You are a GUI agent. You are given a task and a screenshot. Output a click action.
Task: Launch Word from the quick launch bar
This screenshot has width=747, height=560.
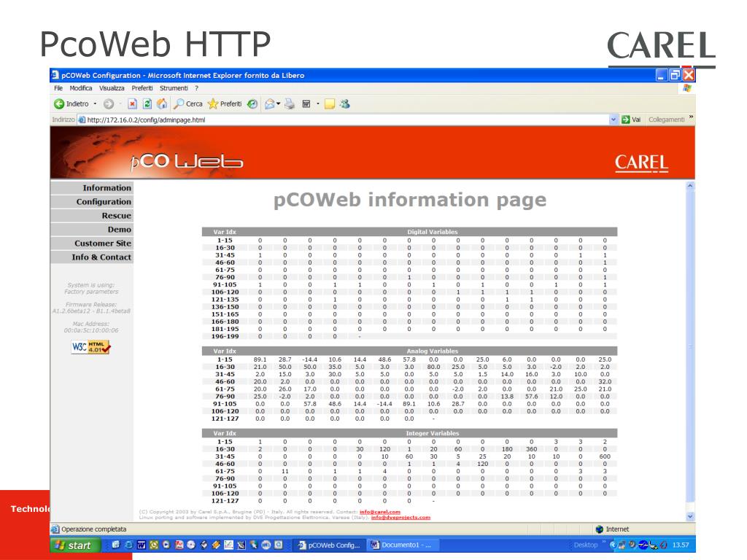(x=141, y=545)
